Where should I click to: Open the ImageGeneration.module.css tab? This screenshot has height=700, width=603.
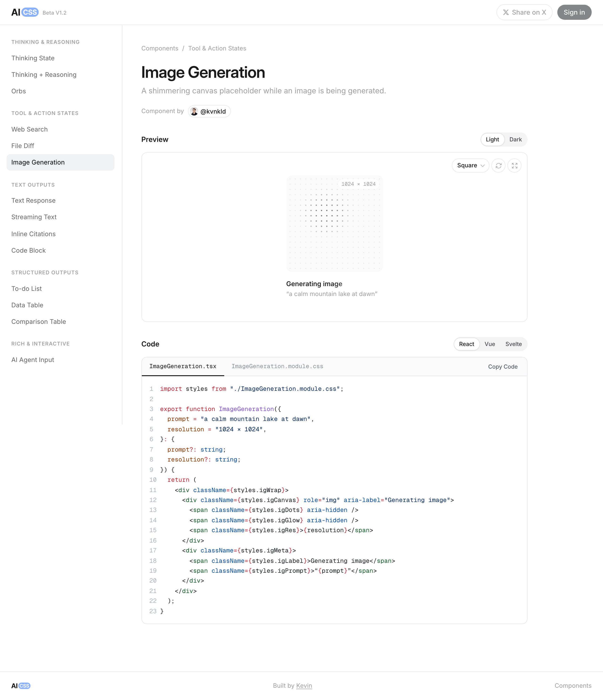(277, 366)
